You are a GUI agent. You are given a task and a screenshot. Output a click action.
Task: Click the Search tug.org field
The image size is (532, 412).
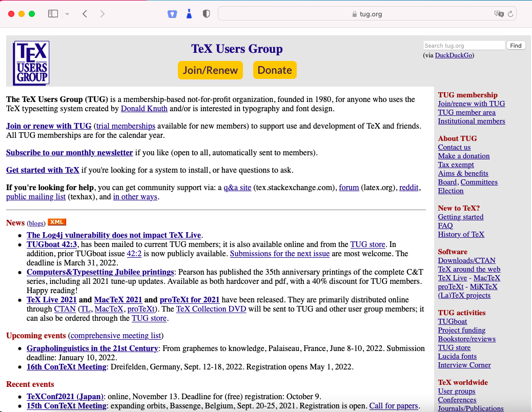pyautogui.click(x=464, y=46)
